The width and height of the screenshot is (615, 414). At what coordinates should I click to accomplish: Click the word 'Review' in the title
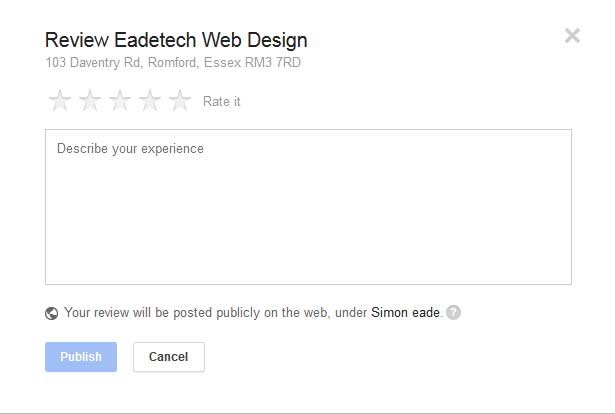(x=77, y=40)
